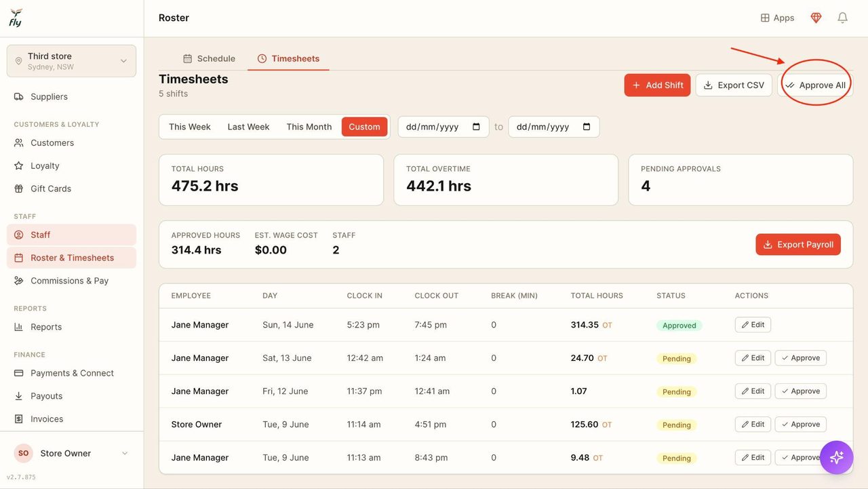Select Custom date range filter
Viewport: 868px width, 489px height.
pos(365,127)
